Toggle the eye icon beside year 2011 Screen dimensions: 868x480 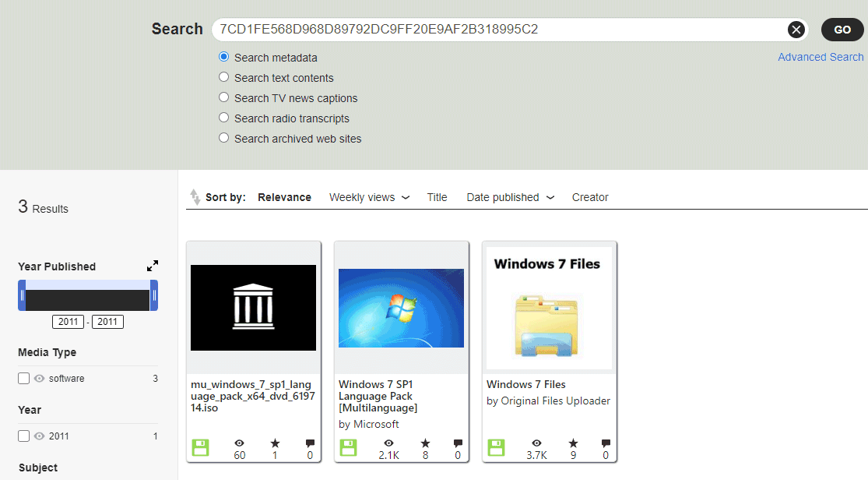tap(39, 436)
